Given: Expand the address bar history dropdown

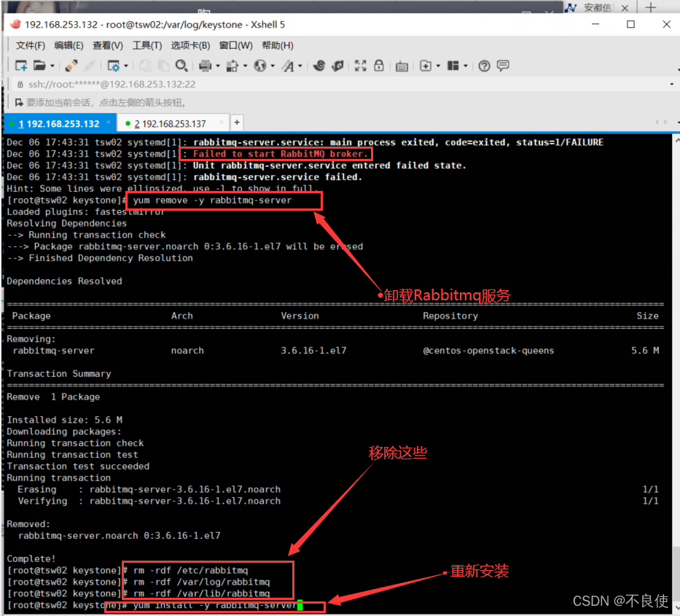Looking at the screenshot, I should coord(672,84).
